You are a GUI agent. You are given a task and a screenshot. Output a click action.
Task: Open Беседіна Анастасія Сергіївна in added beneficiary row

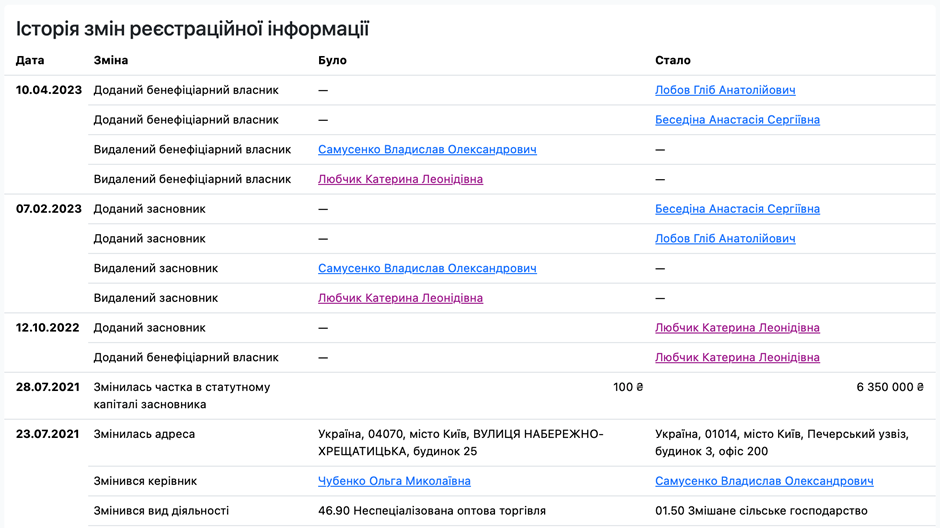coord(737,120)
